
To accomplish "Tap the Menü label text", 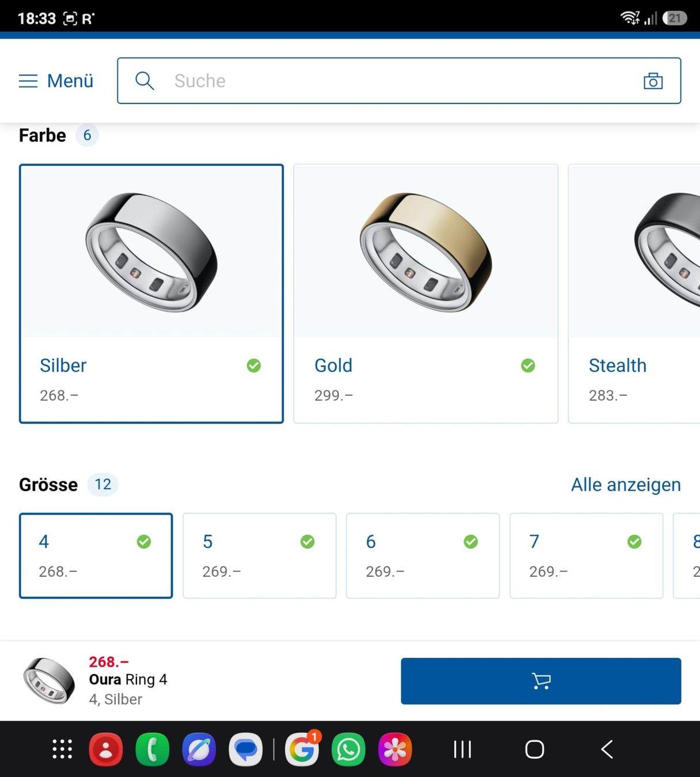I will [70, 81].
